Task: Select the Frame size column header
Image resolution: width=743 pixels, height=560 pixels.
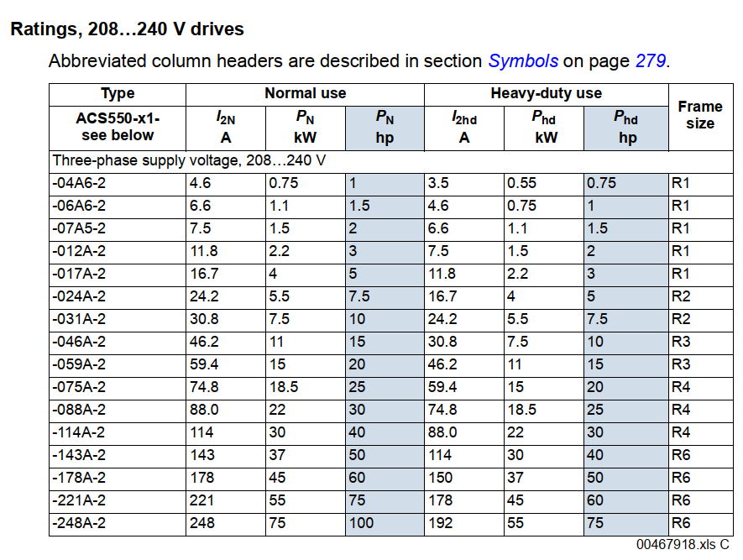Action: 699,115
